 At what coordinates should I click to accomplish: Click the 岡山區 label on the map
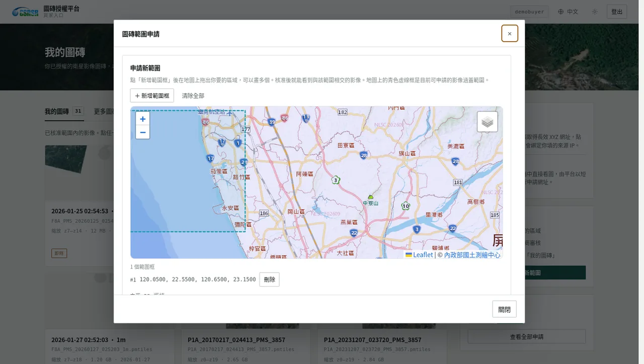pos(296,212)
